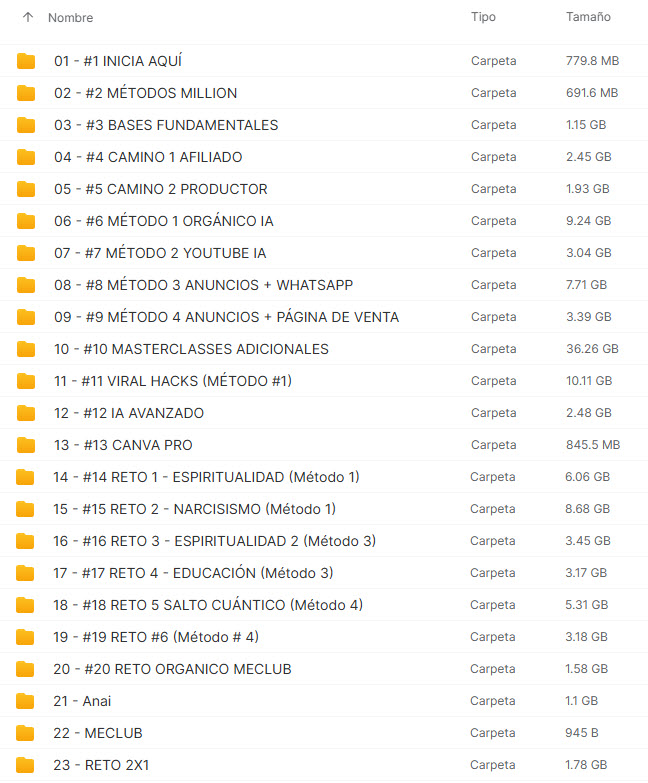Open folder name 12 - #12 IA AVANZADO
Image resolution: width=648 pixels, height=783 pixels.
[x=129, y=413]
